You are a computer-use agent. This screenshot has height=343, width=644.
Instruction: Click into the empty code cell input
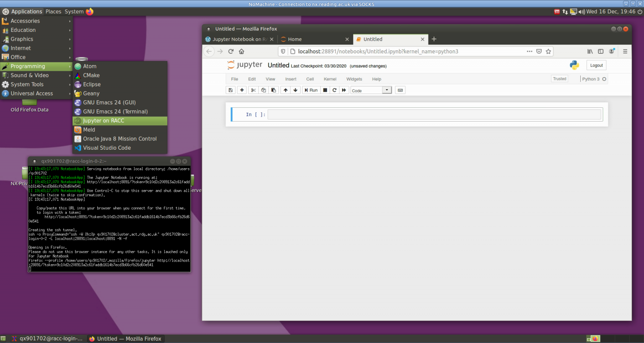pyautogui.click(x=434, y=114)
